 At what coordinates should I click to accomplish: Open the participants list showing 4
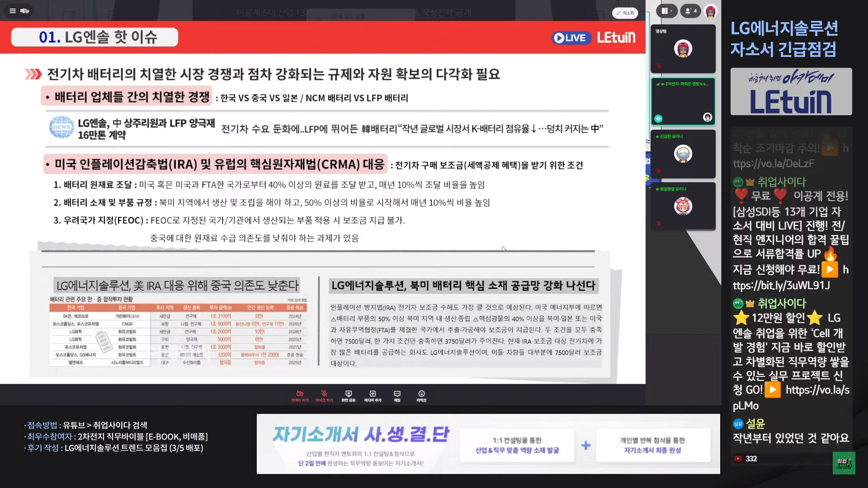691,11
